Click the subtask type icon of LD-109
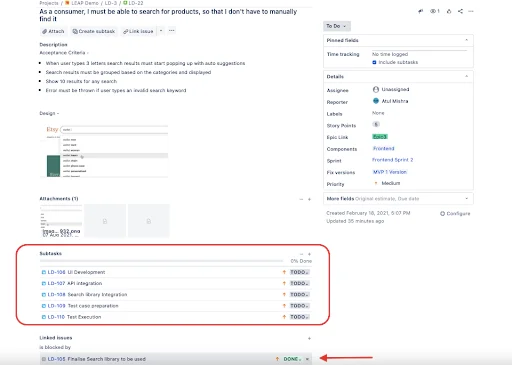The image size is (512, 365). tap(44, 306)
